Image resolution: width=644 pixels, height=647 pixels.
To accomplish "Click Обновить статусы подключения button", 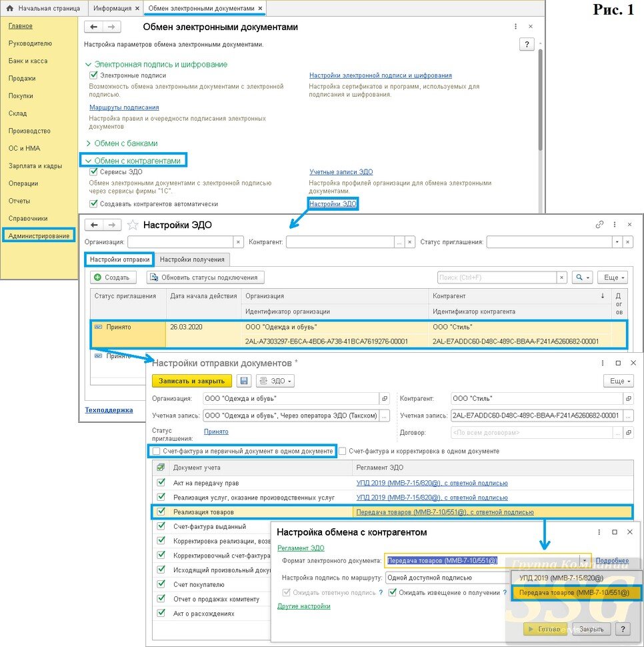I will pos(205,277).
